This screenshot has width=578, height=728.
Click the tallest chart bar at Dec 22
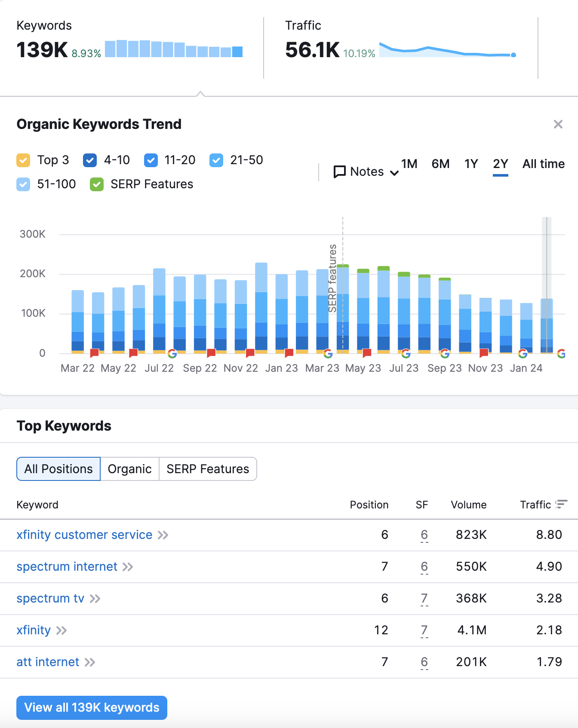(261, 308)
